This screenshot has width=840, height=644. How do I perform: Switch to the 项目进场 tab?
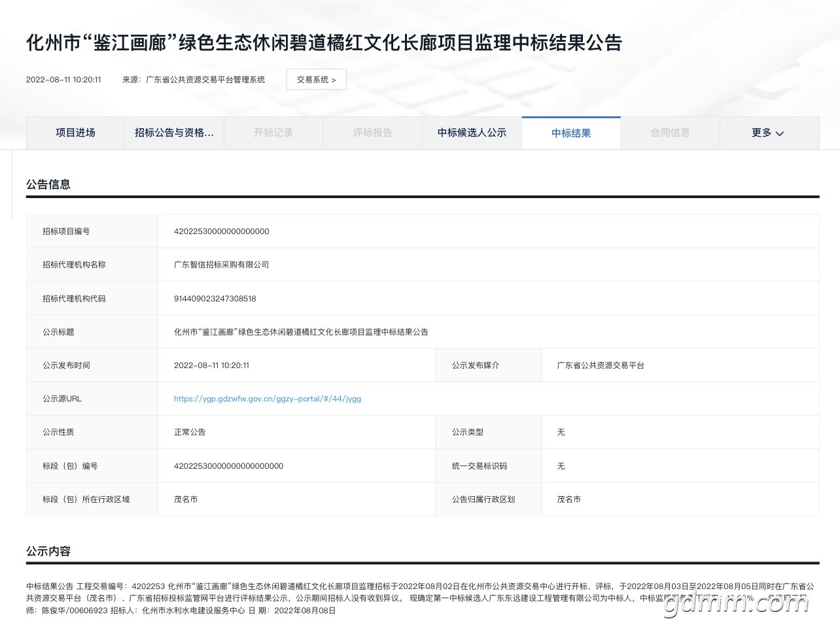point(75,133)
